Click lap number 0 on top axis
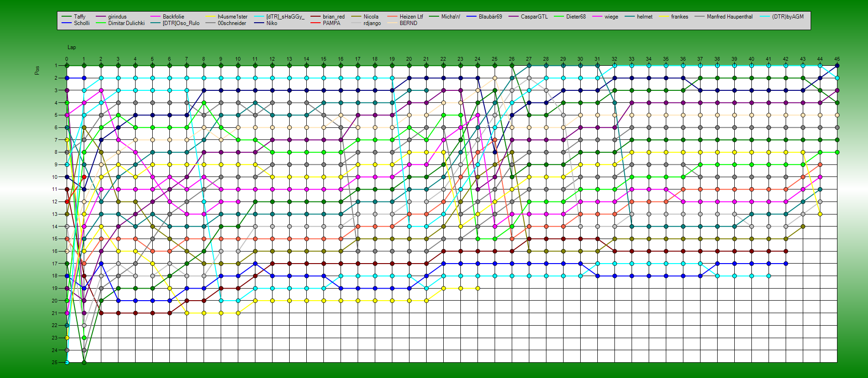Screen dimensions: 868x378 tap(67, 59)
